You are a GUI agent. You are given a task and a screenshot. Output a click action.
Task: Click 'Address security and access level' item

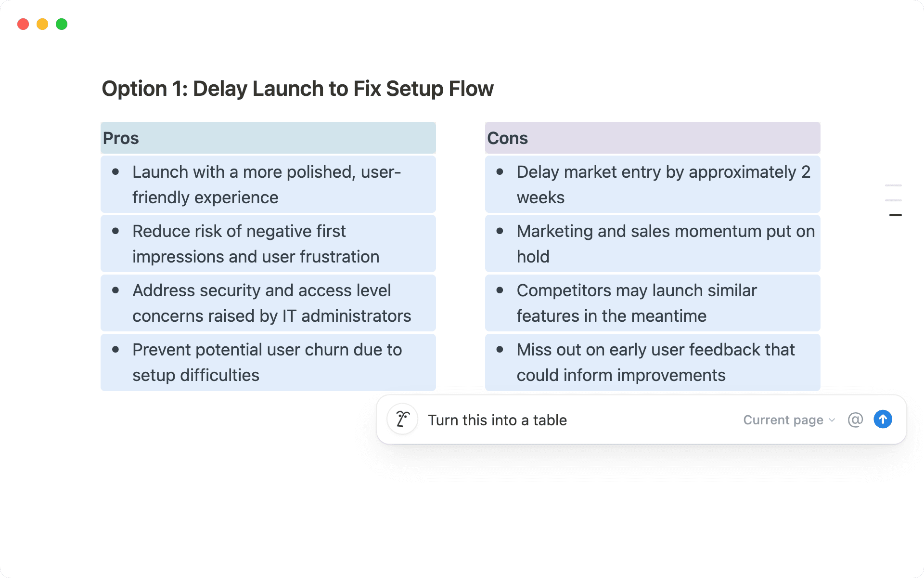(271, 303)
